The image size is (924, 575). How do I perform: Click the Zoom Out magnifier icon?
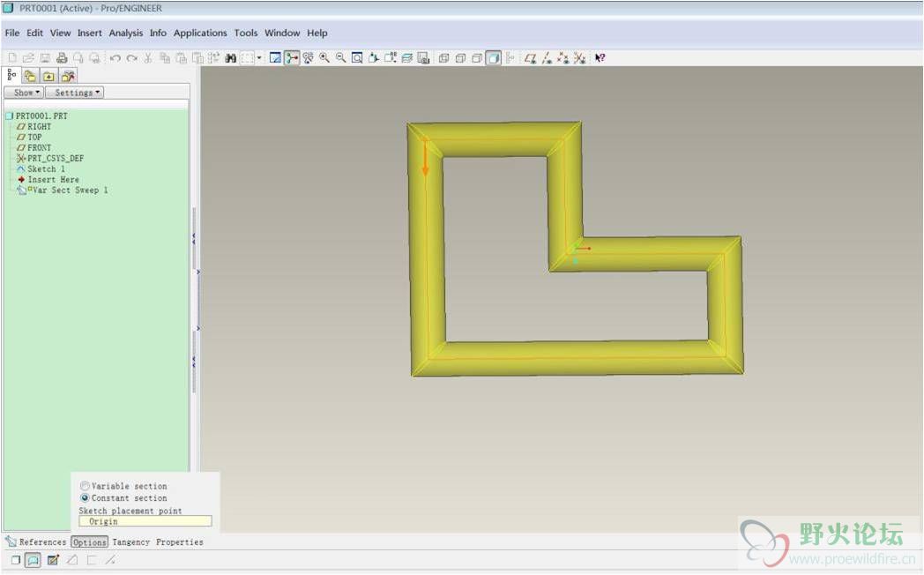coord(340,57)
